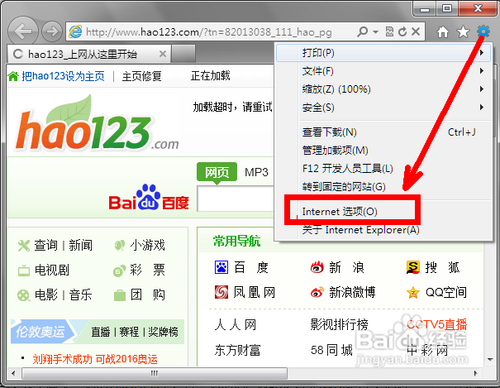Image resolution: width=500 pixels, height=388 pixels.
Task: Click the hao123.com logo
Action: [x=97, y=124]
